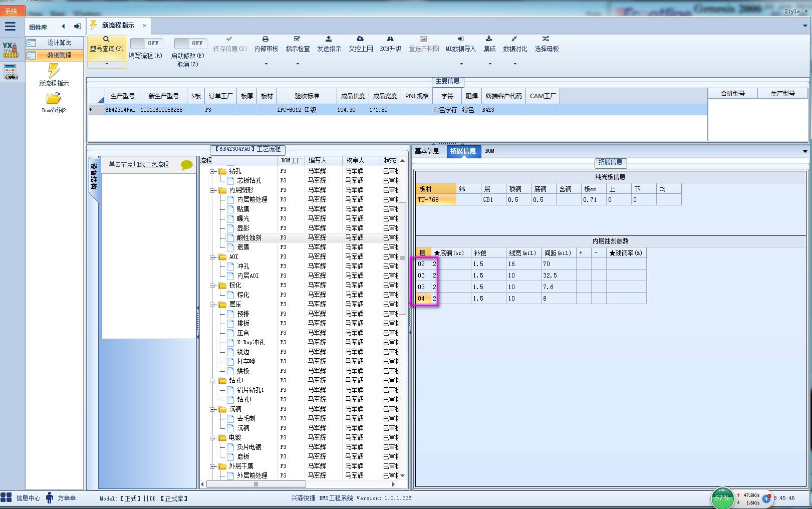
Task: Click the 验收标准 column header
Action: click(307, 96)
